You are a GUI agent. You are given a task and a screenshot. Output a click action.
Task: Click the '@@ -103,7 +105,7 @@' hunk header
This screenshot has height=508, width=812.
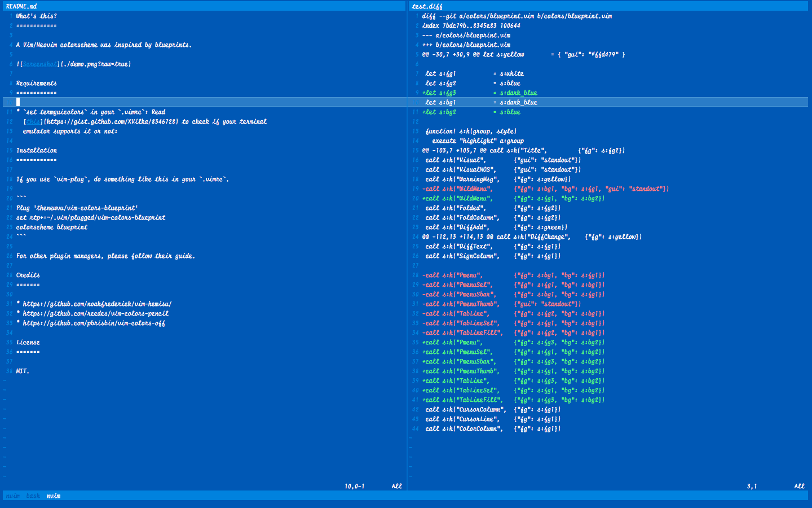[x=523, y=150]
